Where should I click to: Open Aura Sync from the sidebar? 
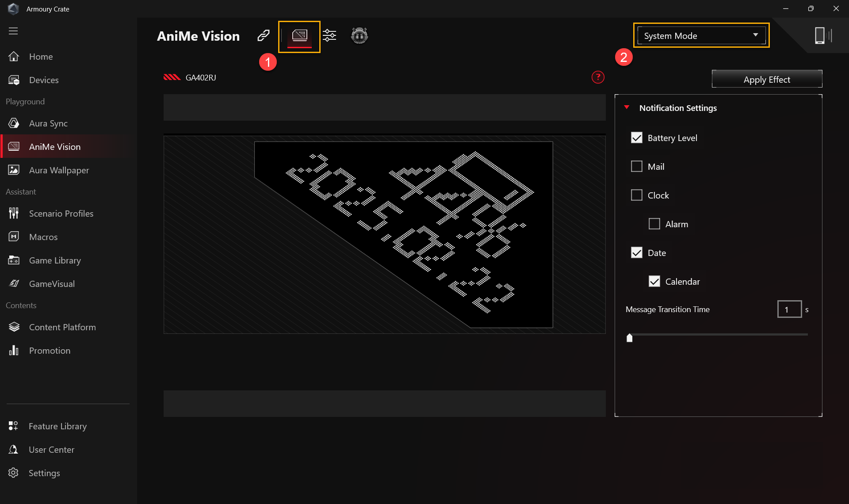coord(48,123)
